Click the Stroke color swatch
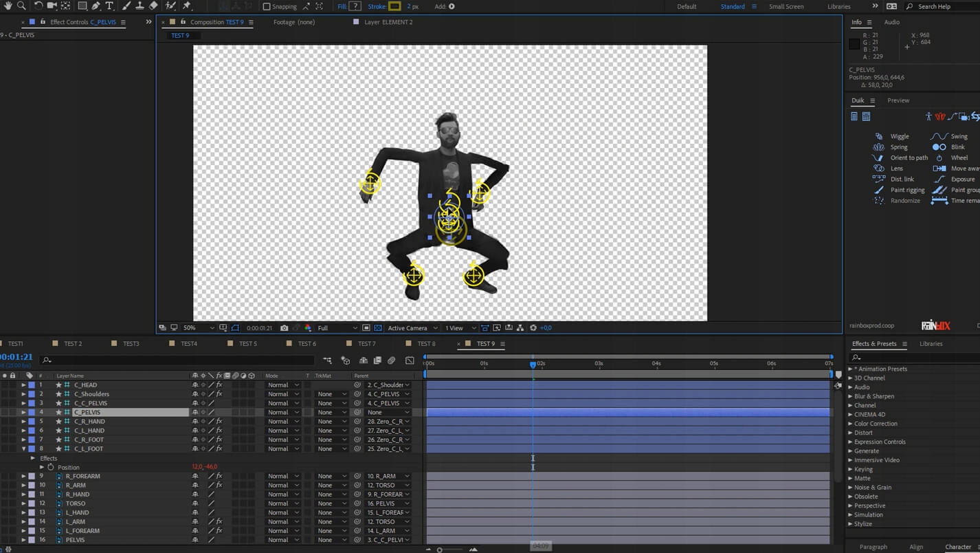The height and width of the screenshot is (553, 980). 394,6
